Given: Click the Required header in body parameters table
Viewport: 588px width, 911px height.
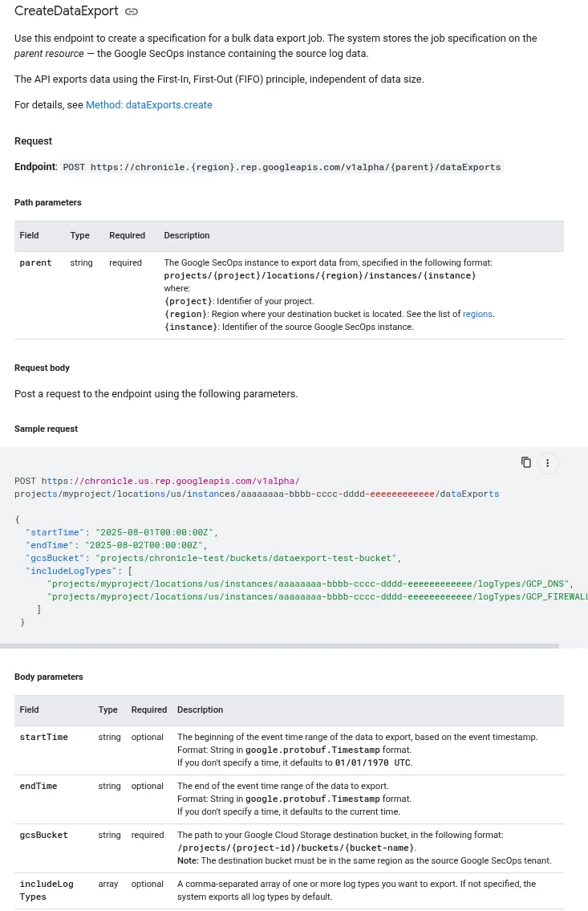Looking at the screenshot, I should tap(148, 710).
